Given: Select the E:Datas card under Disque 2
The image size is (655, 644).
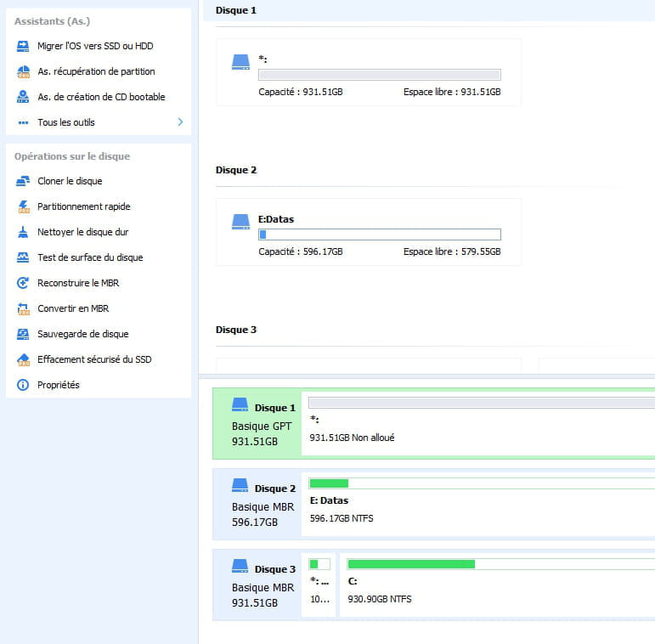Looking at the screenshot, I should click(368, 232).
